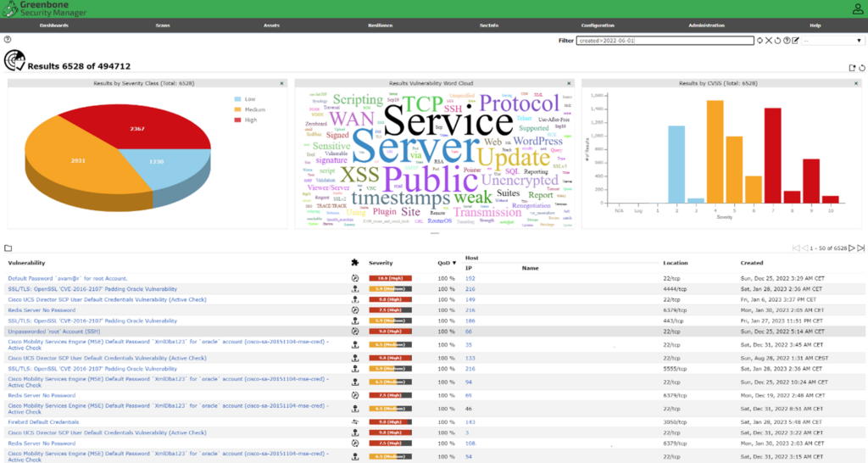Sort by the host Name column header
Screen dimensions: 868x463
click(531, 268)
